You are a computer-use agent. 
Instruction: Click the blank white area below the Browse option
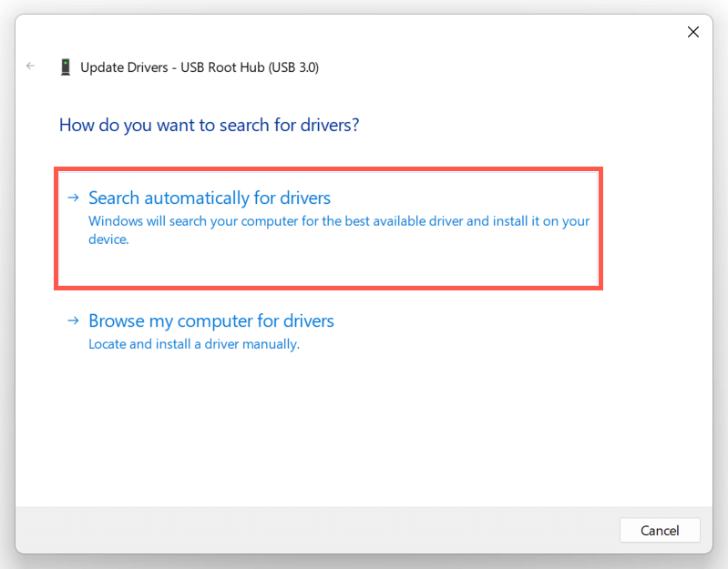(x=364, y=428)
